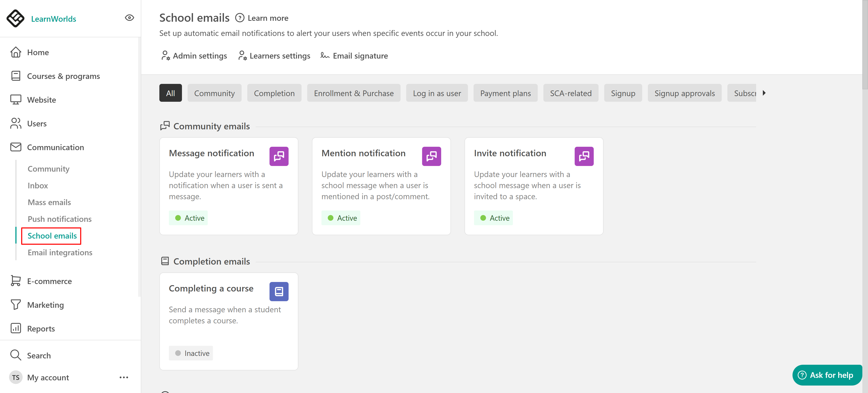Viewport: 868px width, 393px height.
Task: Open the Website monitor icon
Action: coord(16,100)
